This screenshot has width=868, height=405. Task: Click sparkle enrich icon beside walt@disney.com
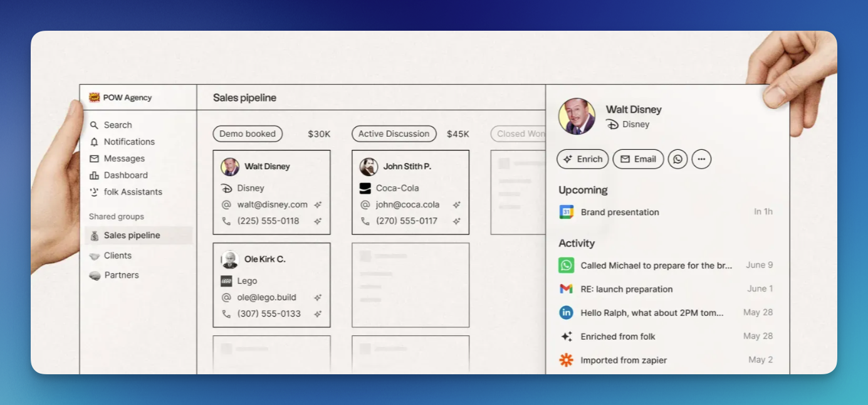[x=318, y=204]
